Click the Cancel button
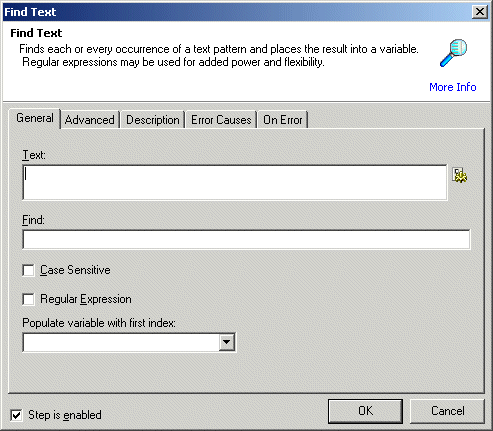This screenshot has height=431, width=493. tap(447, 411)
